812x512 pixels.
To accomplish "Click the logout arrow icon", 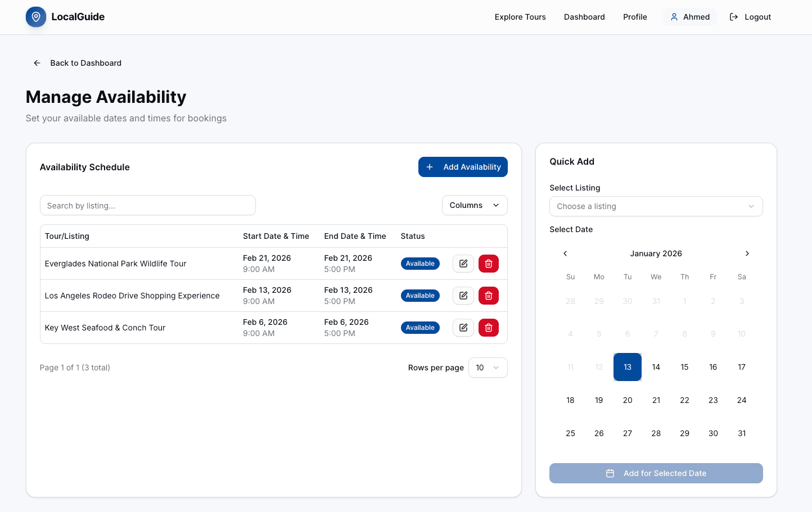I will coord(734,17).
